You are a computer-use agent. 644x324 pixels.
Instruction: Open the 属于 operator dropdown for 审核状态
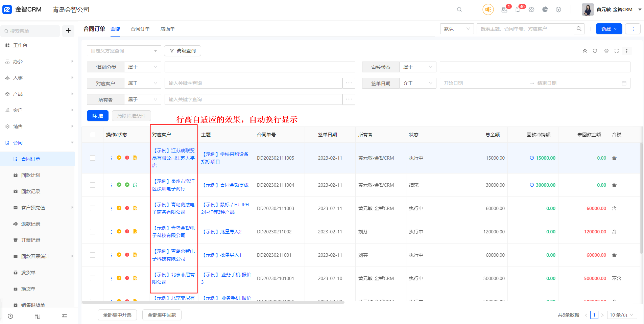coord(418,67)
